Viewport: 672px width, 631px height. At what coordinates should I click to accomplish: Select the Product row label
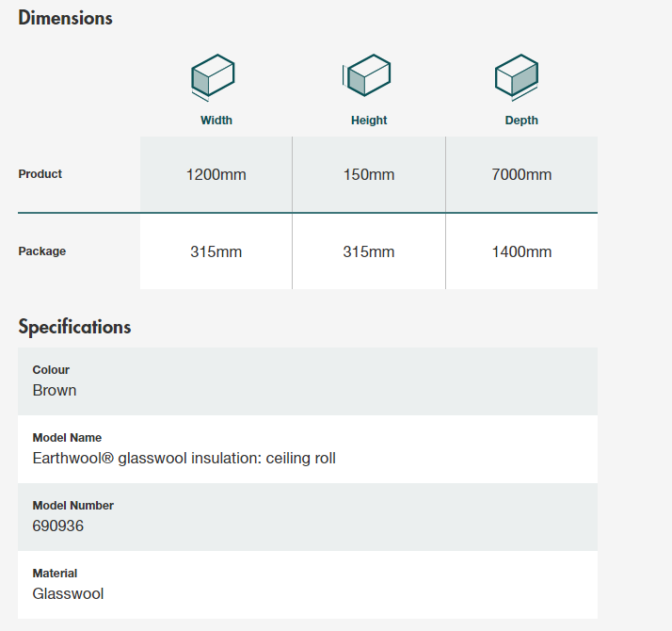tap(40, 174)
